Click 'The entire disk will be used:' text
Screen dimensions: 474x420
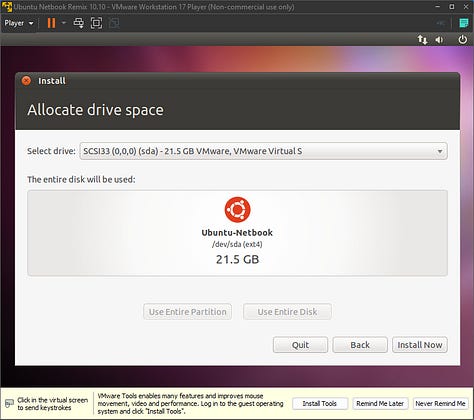point(81,179)
